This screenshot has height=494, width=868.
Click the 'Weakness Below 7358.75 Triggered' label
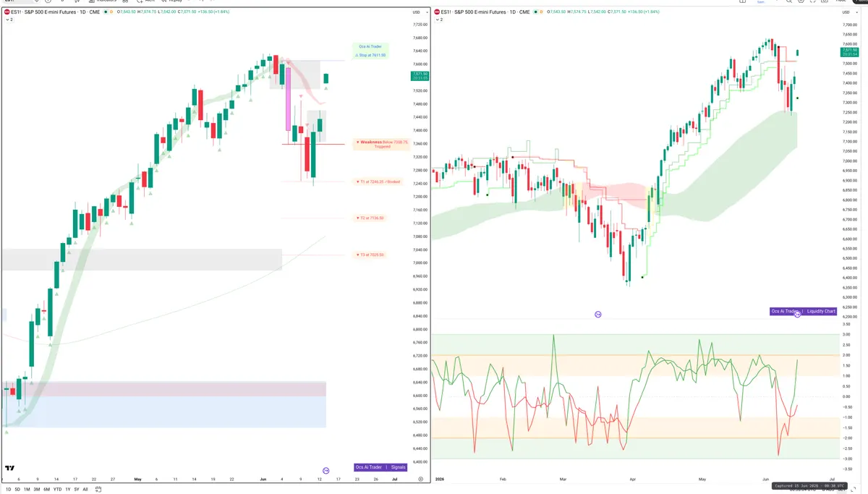pyautogui.click(x=382, y=144)
